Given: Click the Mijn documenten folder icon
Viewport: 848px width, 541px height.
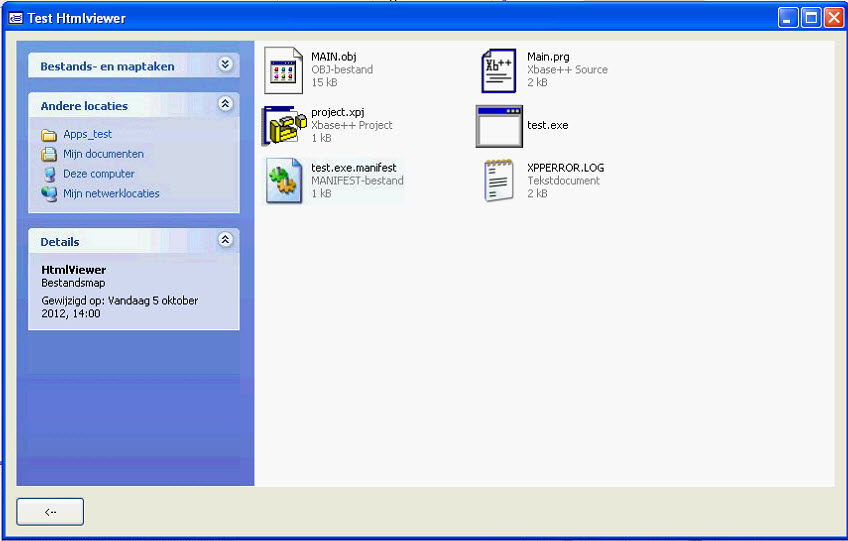Looking at the screenshot, I should point(49,154).
